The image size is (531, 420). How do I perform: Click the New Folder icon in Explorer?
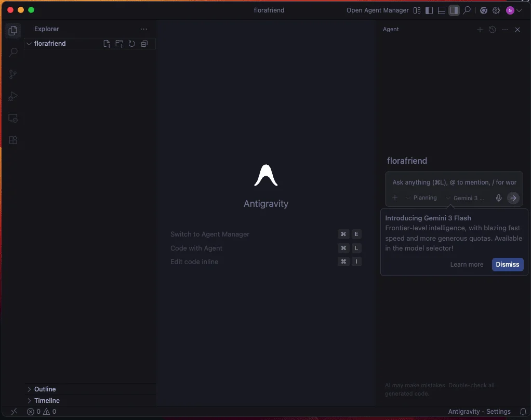(x=120, y=44)
